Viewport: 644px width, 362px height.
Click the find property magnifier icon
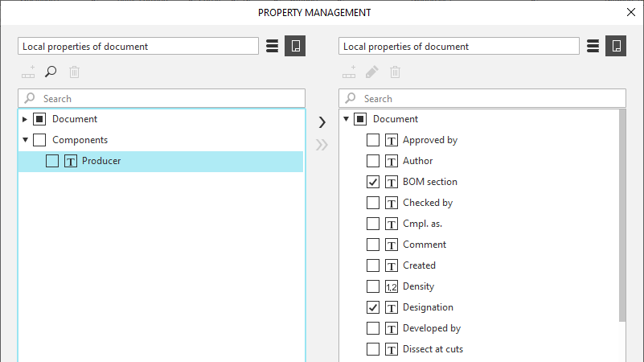51,72
